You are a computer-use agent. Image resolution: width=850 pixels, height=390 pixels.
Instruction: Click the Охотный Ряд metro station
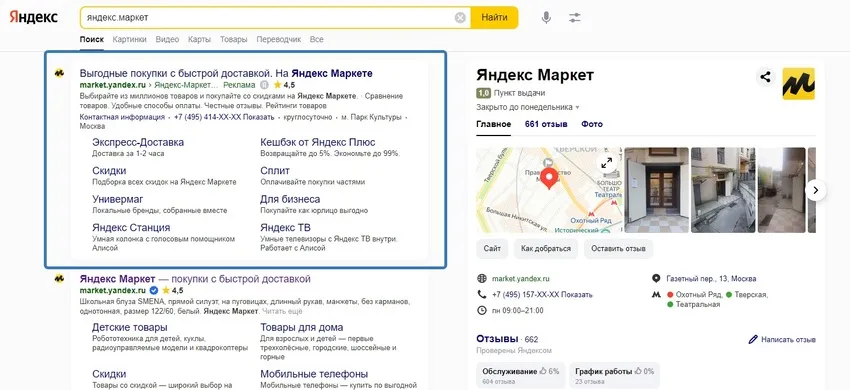699,295
